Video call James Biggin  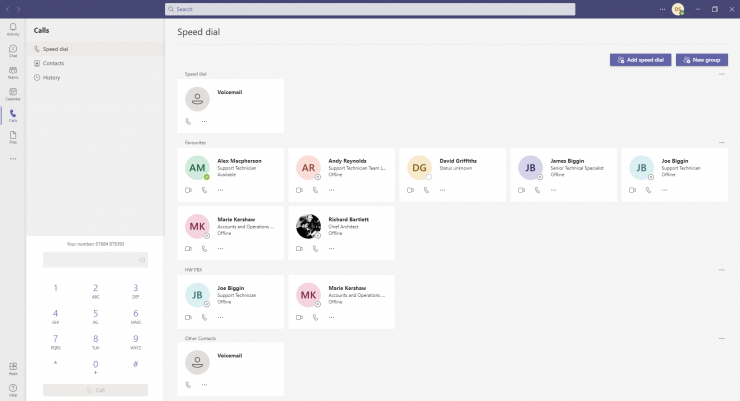[x=521, y=190]
